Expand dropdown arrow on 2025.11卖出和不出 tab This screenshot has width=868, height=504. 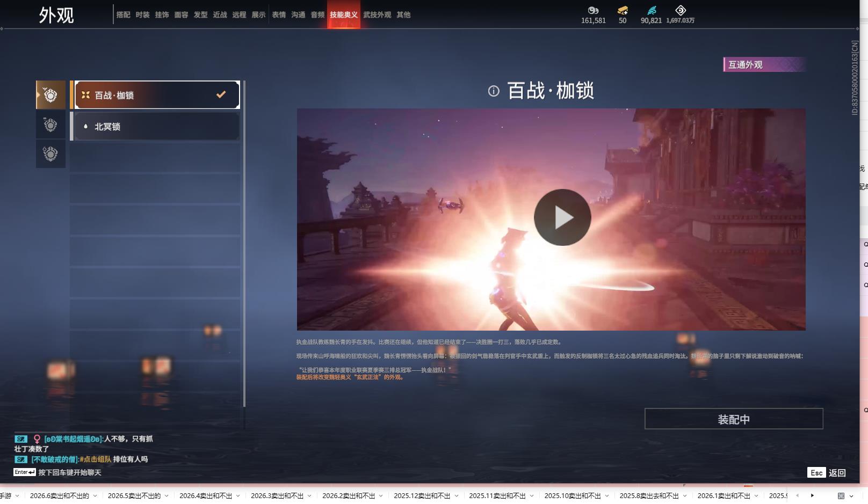[531, 496]
